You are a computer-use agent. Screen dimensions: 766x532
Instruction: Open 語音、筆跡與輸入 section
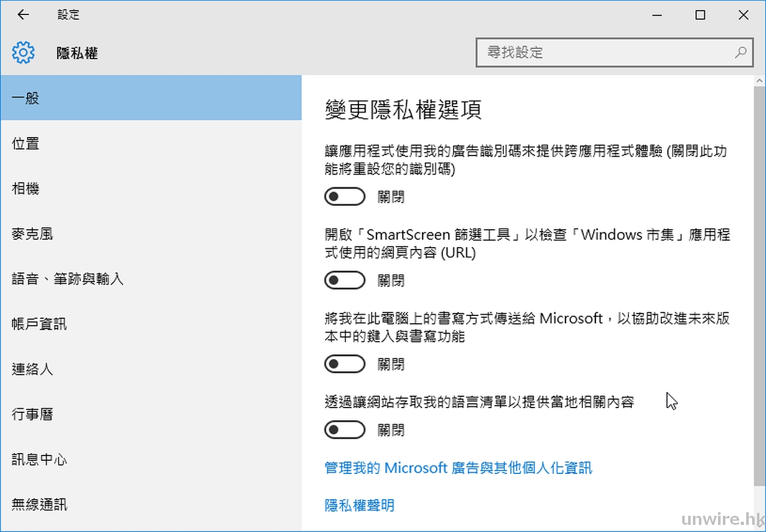tap(68, 279)
